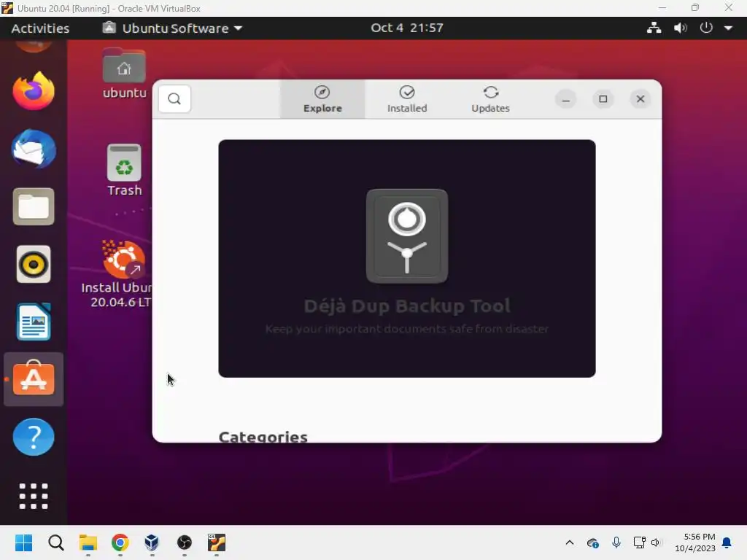Launch Rhythmbox from the dock
This screenshot has height=560, width=747.
coord(34,264)
